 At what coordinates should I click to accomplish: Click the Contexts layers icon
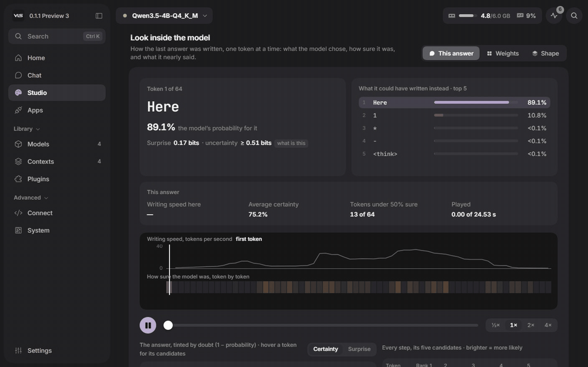pyautogui.click(x=18, y=162)
